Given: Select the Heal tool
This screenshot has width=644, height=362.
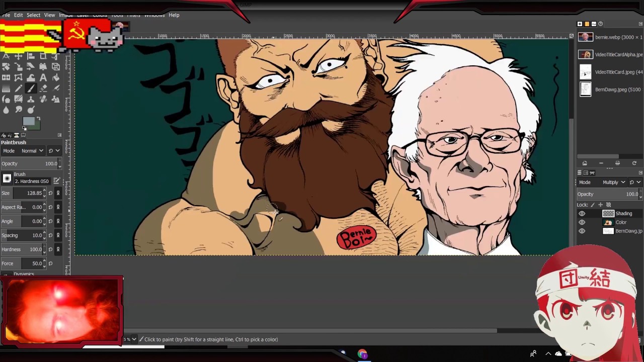Looking at the screenshot, I should pyautogui.click(x=43, y=99).
